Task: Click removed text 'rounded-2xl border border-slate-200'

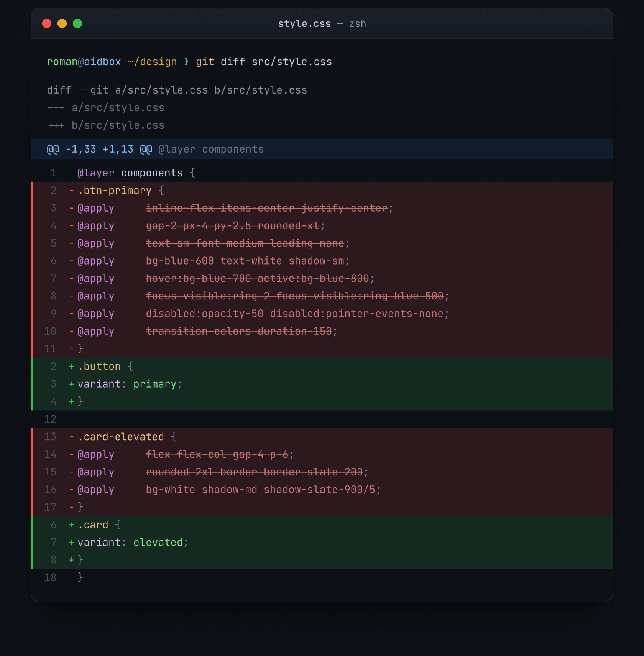Action: (x=254, y=472)
